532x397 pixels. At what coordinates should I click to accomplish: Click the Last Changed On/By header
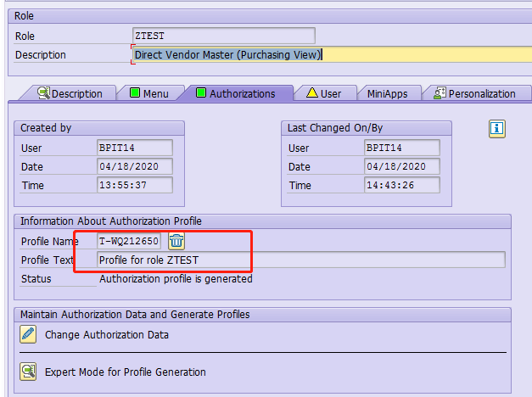click(x=367, y=128)
